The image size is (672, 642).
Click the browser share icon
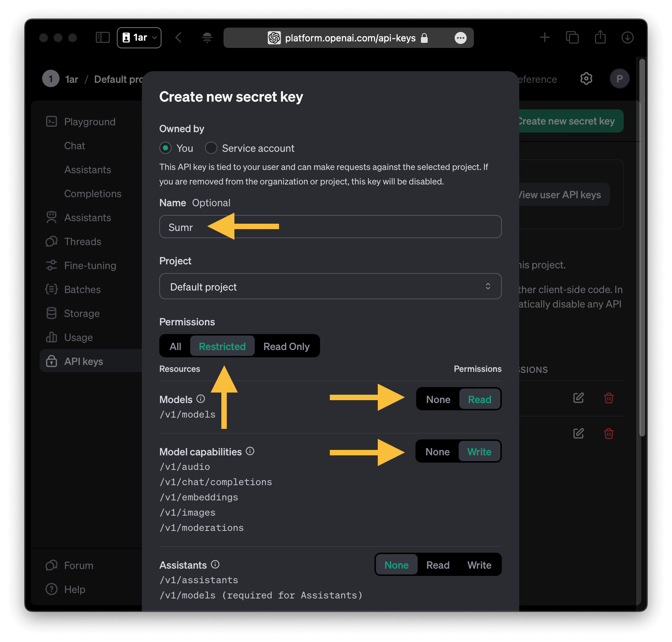point(600,37)
